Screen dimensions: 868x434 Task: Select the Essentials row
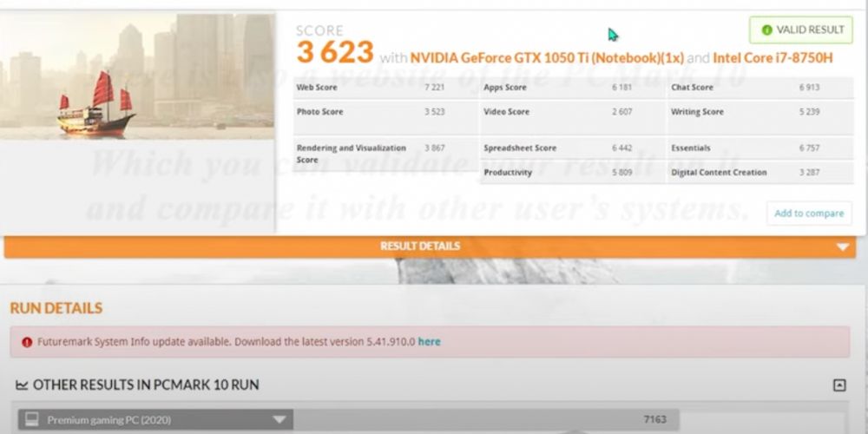tap(760, 148)
